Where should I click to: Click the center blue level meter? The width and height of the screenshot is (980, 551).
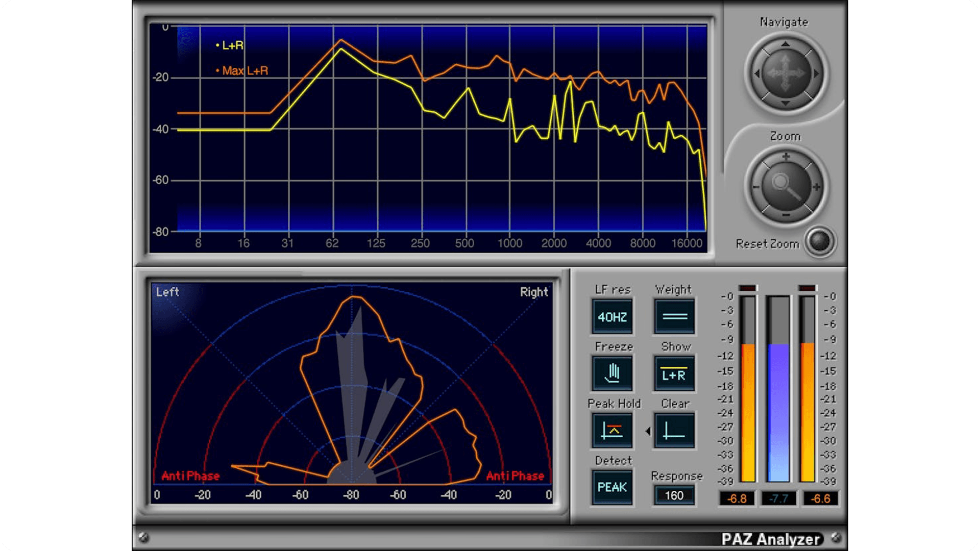coord(778,389)
